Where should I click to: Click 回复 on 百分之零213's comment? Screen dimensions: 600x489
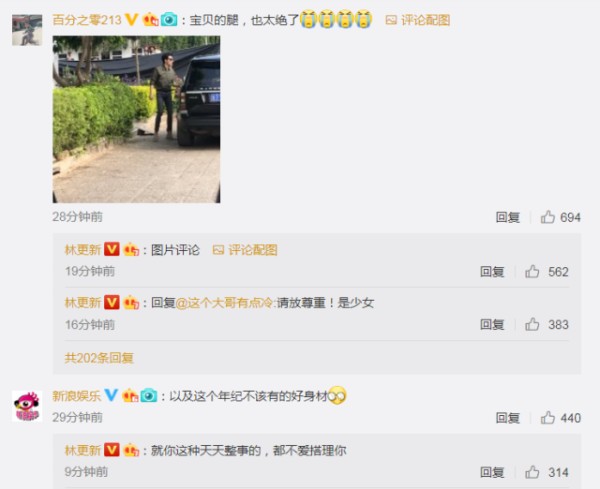tap(508, 217)
